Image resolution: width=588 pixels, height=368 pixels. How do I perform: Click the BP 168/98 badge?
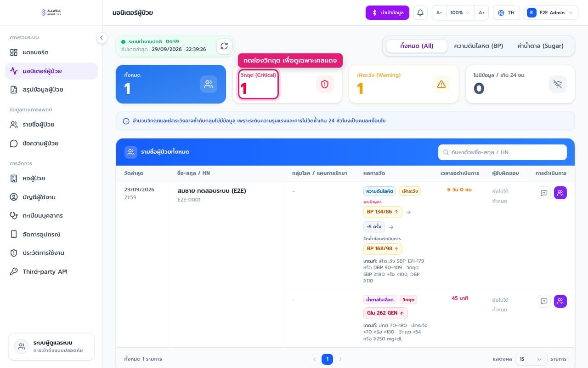pyautogui.click(x=383, y=249)
